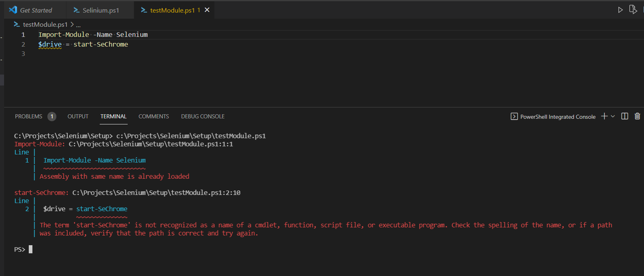Click the red 'Import-Module:' error label in terminal
The image size is (644, 276).
(39, 144)
